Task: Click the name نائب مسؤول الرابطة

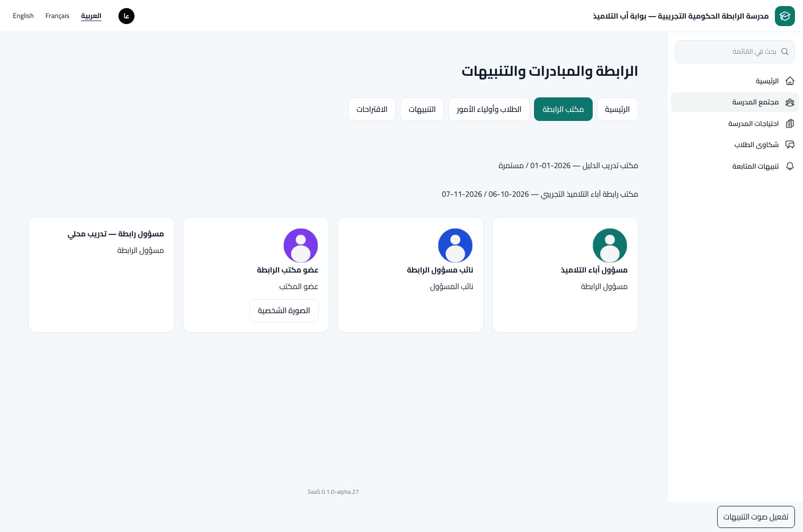Action: pos(440,270)
